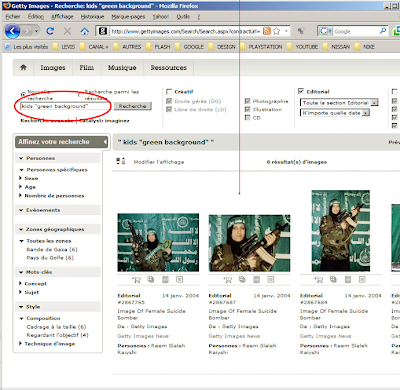
Task: Click the Firefox back arrow button
Action: (x=13, y=31)
